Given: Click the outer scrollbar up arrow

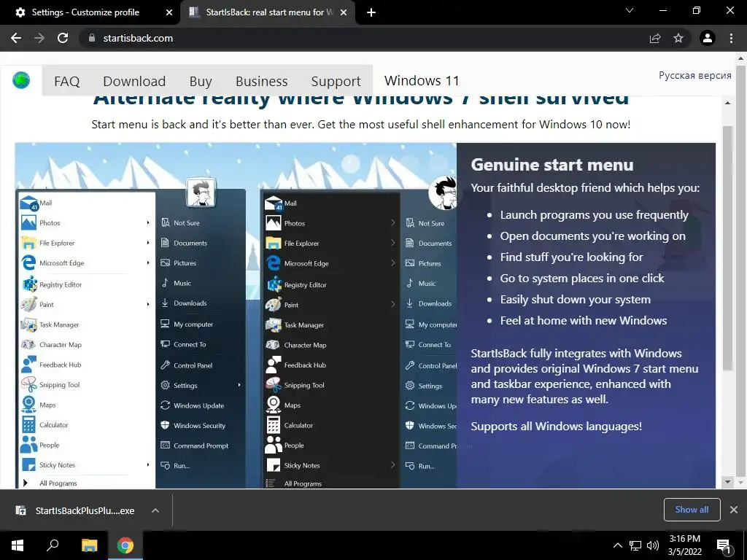Looking at the screenshot, I should [740, 59].
